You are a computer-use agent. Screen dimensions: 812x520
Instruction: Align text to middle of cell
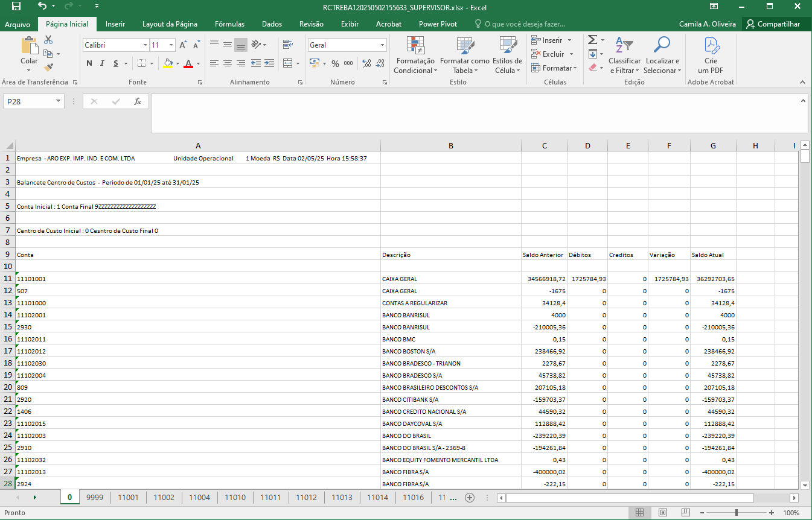point(228,44)
